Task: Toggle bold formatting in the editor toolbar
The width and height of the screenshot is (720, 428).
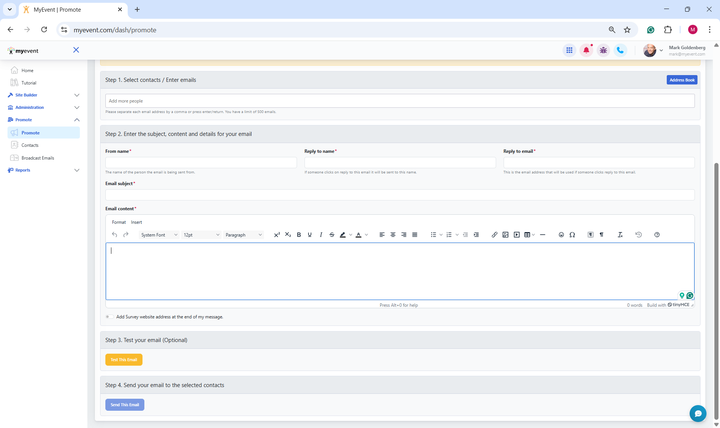Action: (x=299, y=235)
